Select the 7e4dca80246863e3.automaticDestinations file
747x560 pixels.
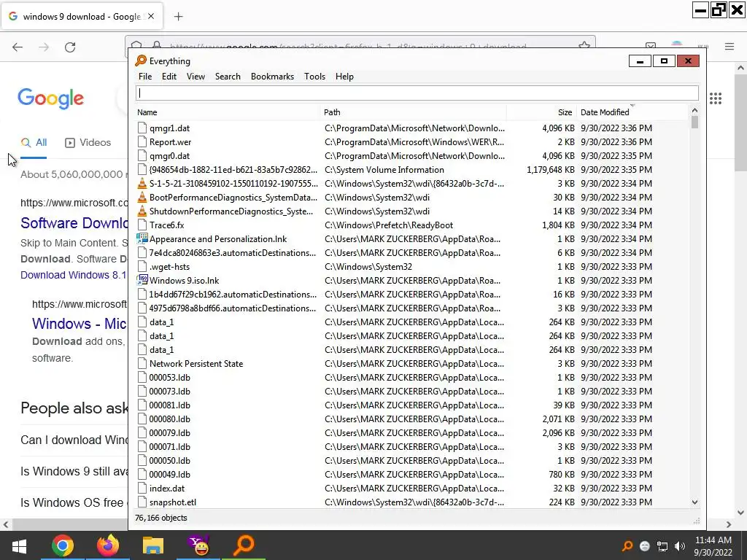[233, 253]
